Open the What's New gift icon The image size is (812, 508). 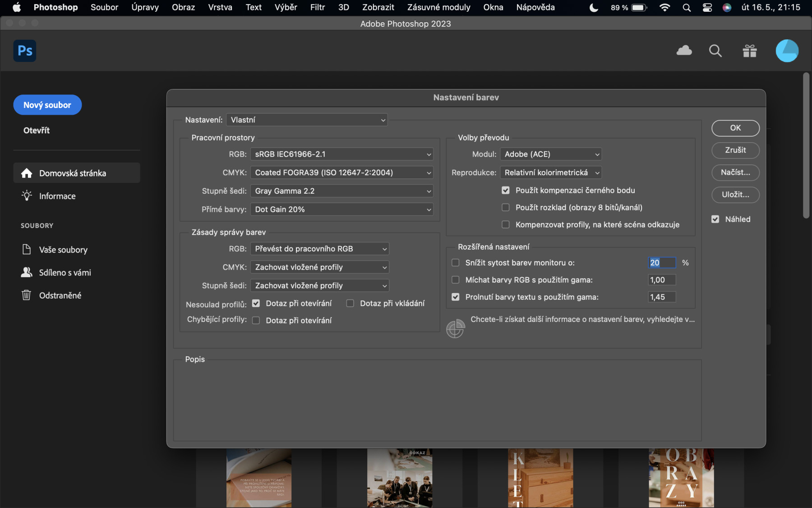tap(750, 51)
